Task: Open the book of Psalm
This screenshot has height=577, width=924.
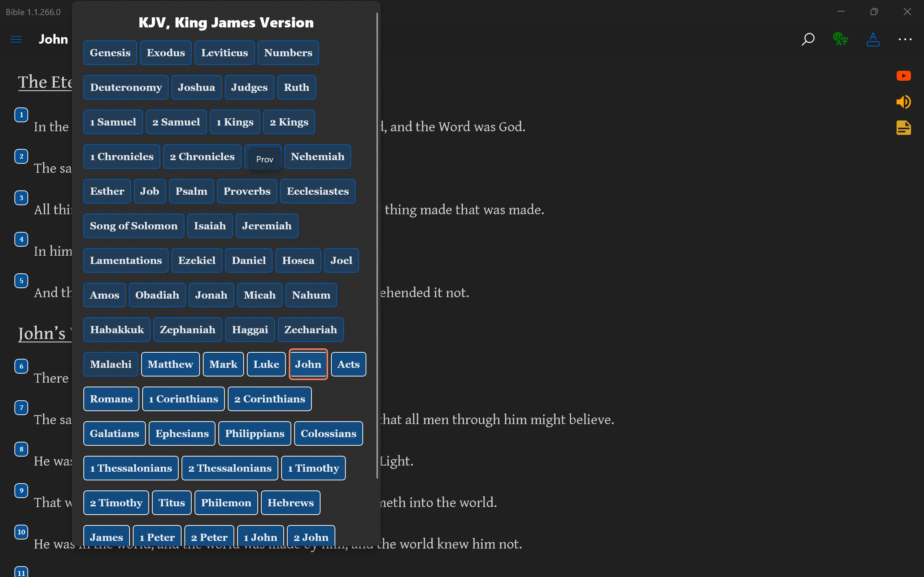Action: 191,191
